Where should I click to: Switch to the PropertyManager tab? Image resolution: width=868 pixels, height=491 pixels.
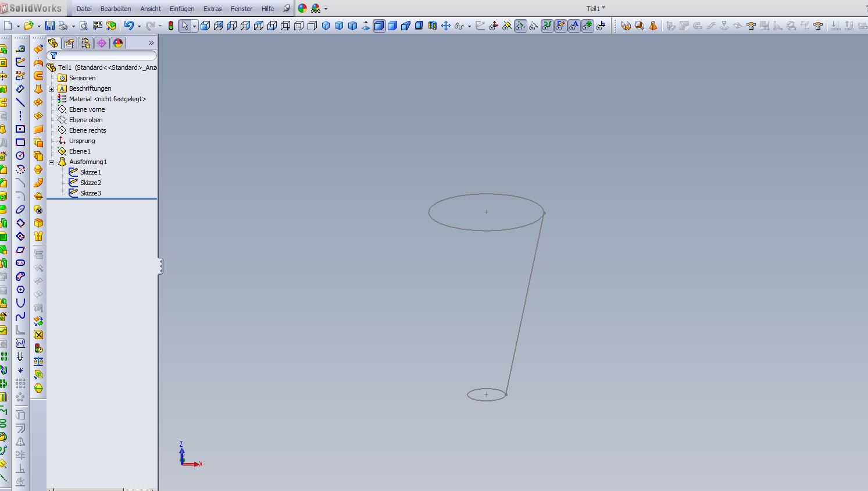click(69, 43)
